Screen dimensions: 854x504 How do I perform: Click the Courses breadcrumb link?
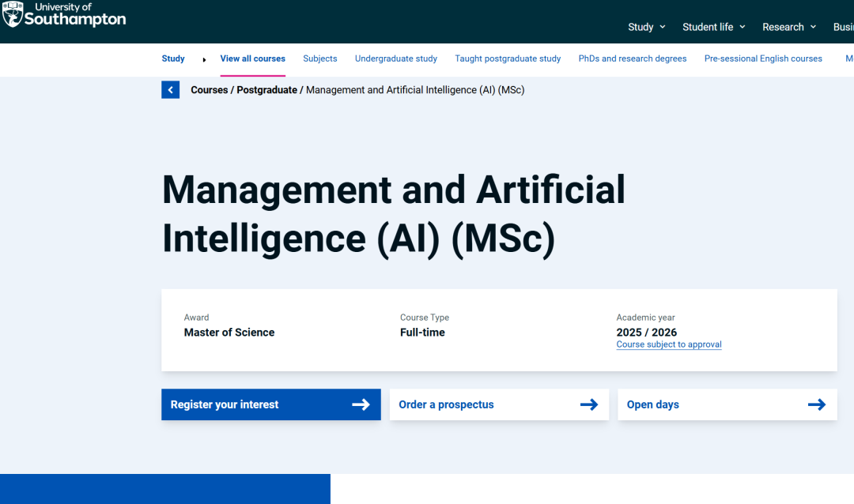209,90
